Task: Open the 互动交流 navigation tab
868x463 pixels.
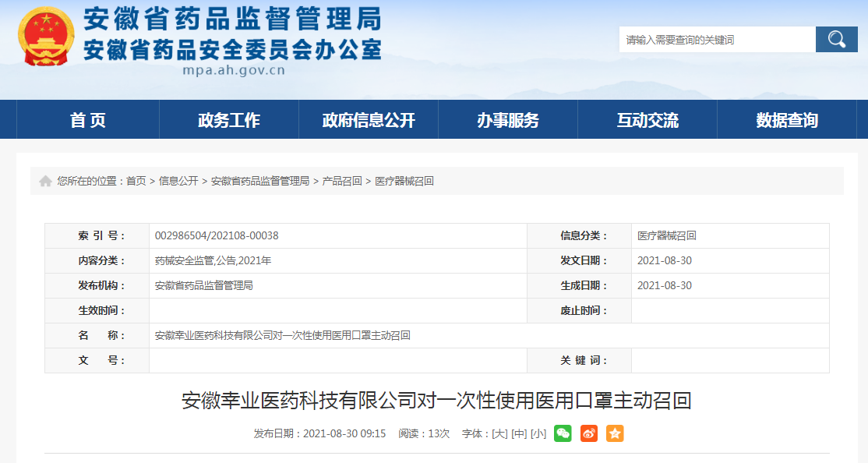Action: 647,119
